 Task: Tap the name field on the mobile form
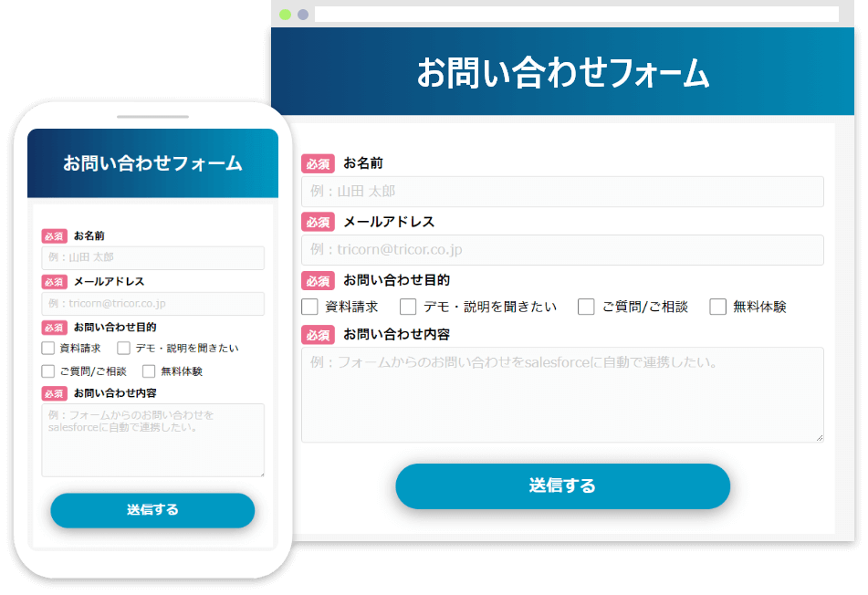pos(152,257)
